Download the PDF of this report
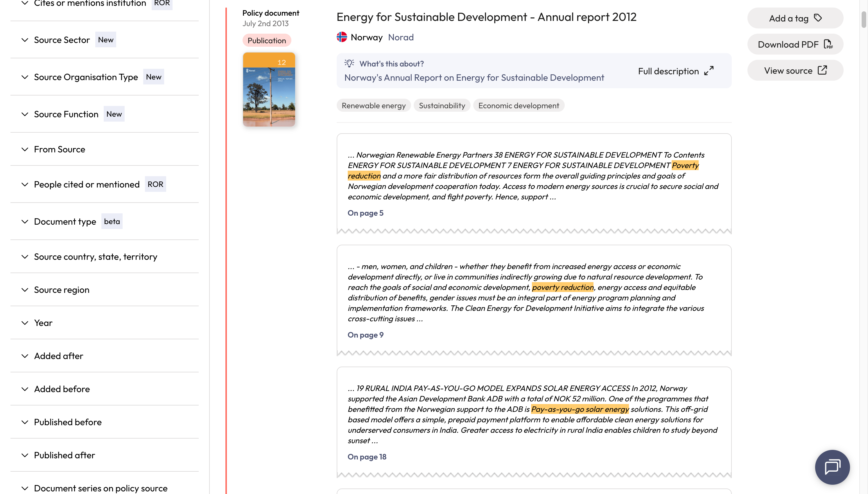This screenshot has width=868, height=494. click(x=795, y=44)
